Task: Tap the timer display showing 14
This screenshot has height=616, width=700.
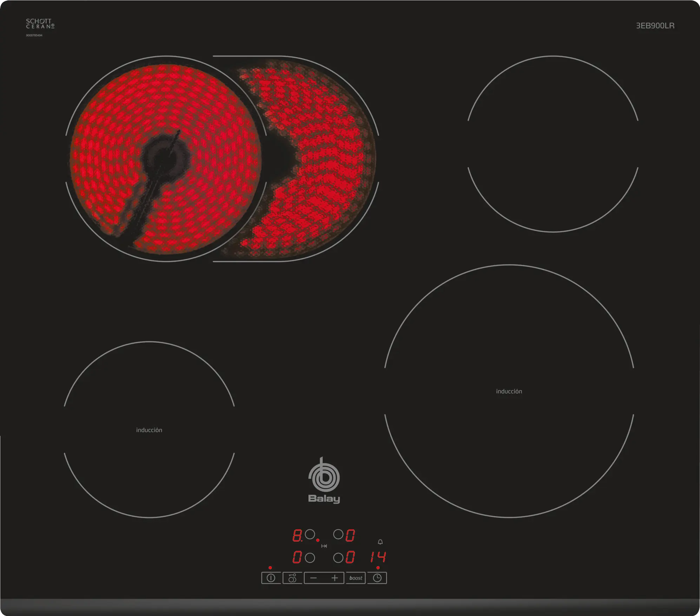Action: [x=378, y=557]
